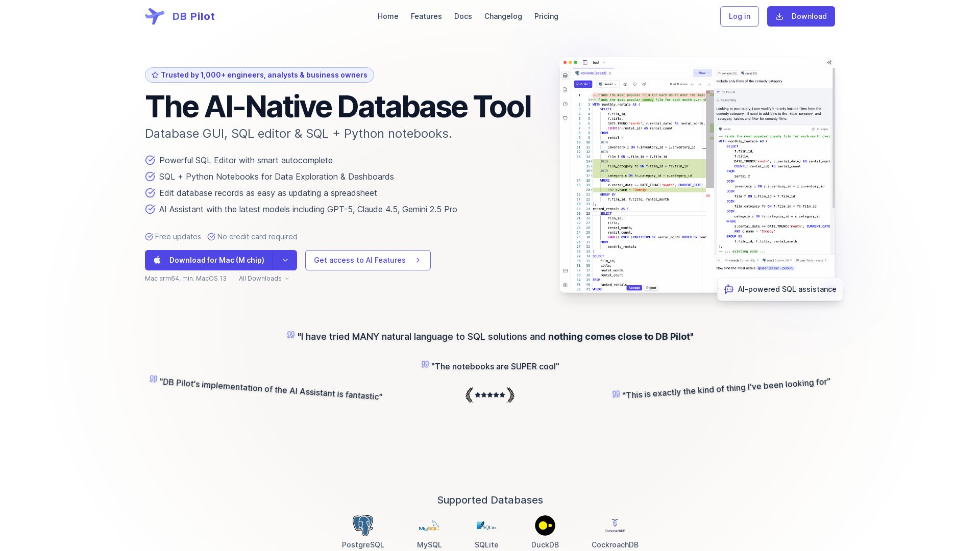Screen dimensions: 980x551
Task: Open the Features nav item
Action: 426,16
